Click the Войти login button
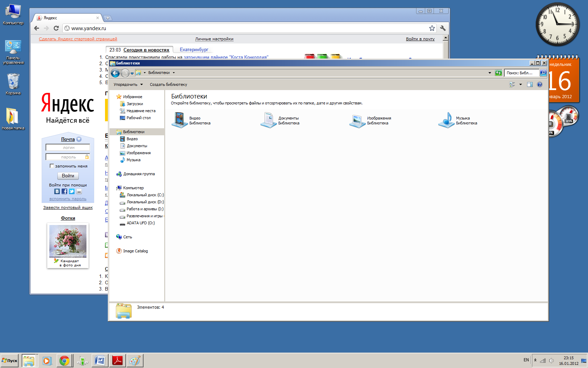 pyautogui.click(x=68, y=176)
